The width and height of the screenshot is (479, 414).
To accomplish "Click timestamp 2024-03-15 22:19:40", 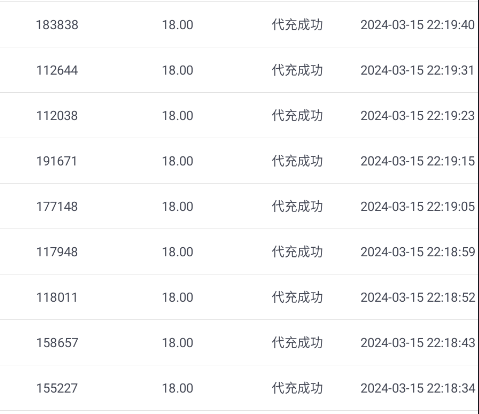I will click(x=418, y=25).
